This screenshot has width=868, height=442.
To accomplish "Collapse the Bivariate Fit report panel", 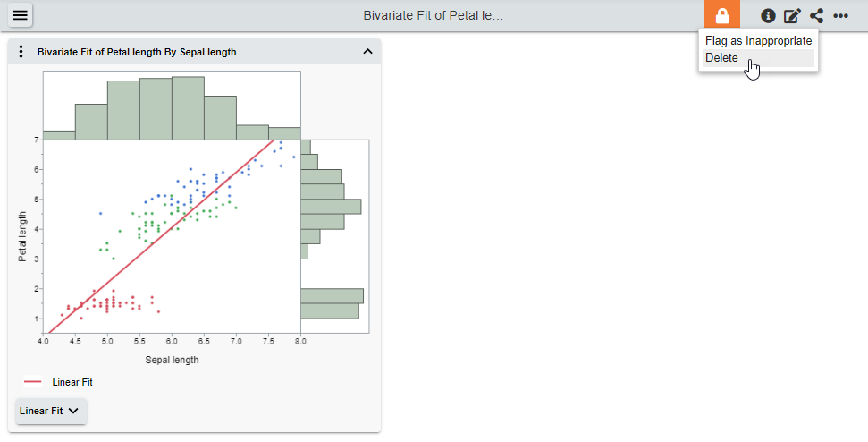I will (367, 52).
